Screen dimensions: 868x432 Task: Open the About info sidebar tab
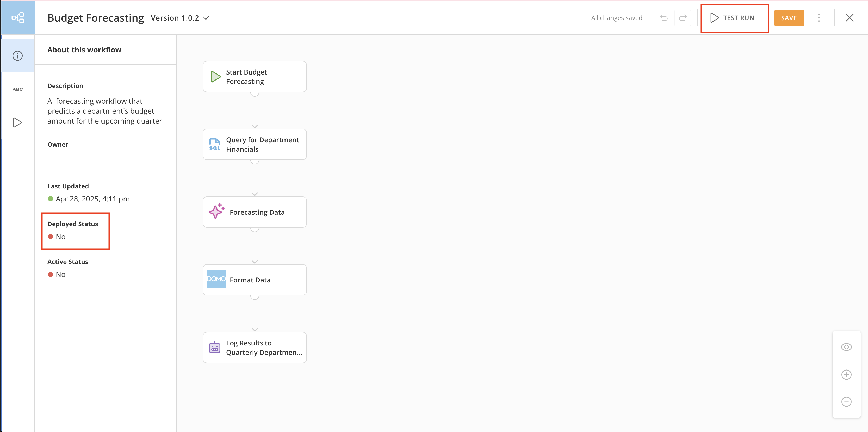coord(17,55)
